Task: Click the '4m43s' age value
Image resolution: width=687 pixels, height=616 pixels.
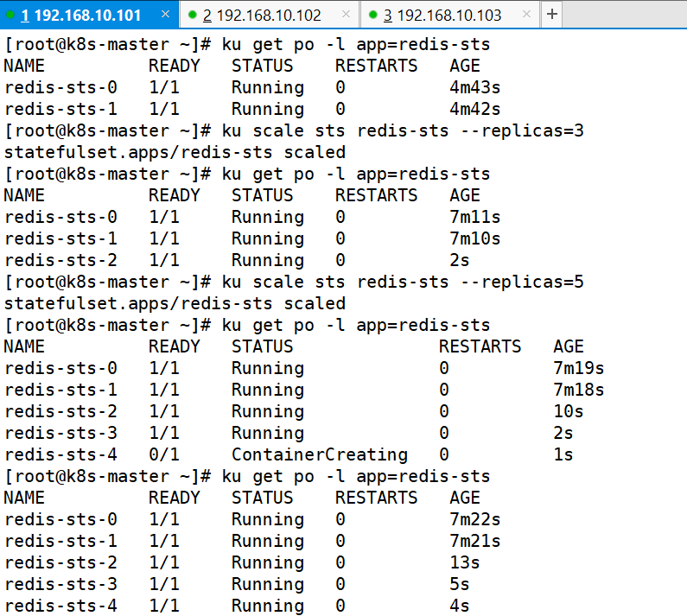Action: (x=475, y=87)
